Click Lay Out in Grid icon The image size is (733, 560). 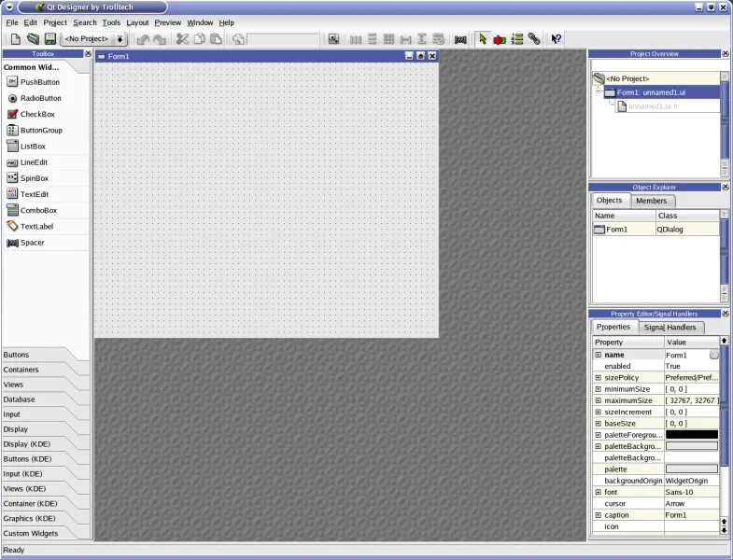click(388, 39)
